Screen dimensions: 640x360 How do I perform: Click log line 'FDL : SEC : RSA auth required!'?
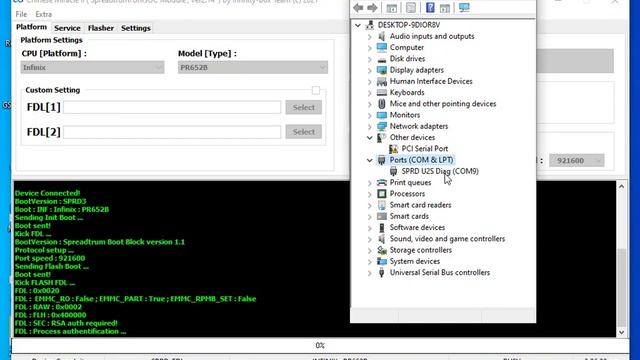coord(66,323)
